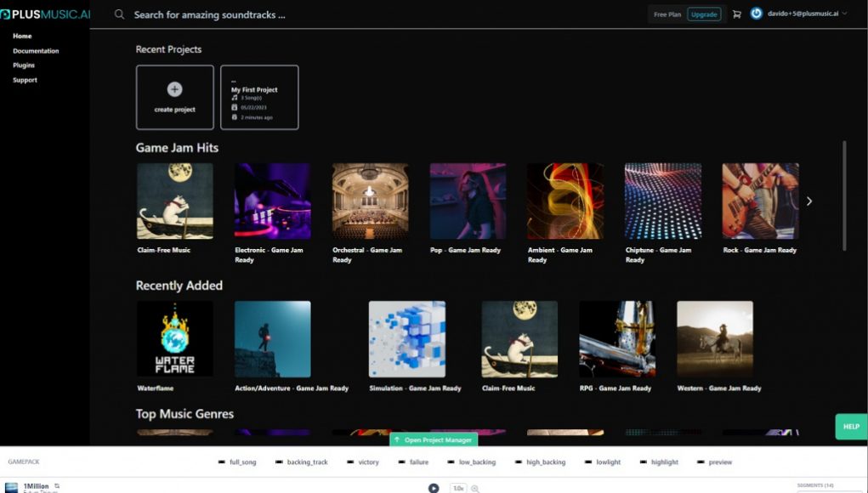Click the shuffle icon next to 1Million

tap(57, 485)
